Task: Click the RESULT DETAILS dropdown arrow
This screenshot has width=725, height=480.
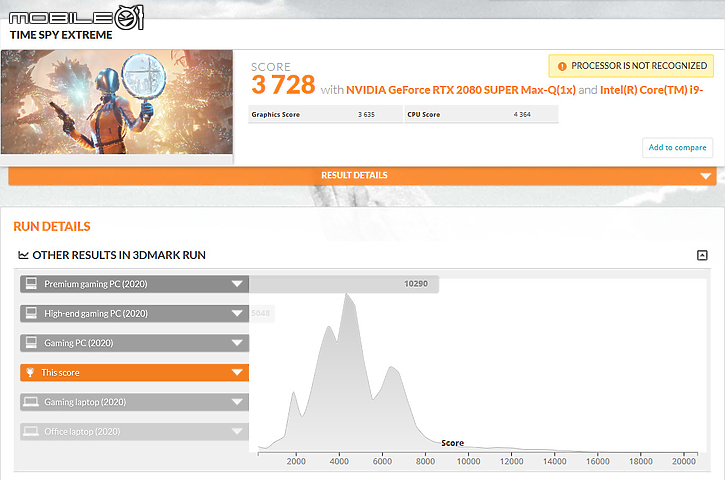Action: pos(705,176)
